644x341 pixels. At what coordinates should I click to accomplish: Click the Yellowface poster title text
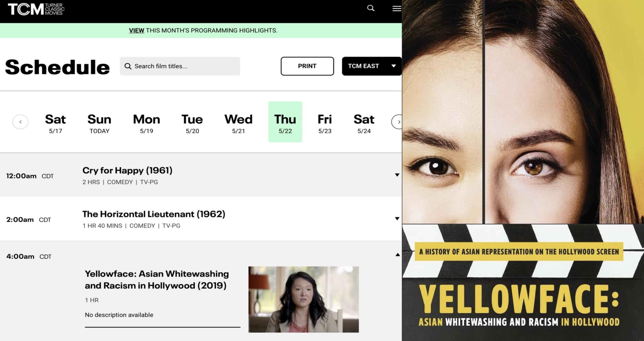519,305
